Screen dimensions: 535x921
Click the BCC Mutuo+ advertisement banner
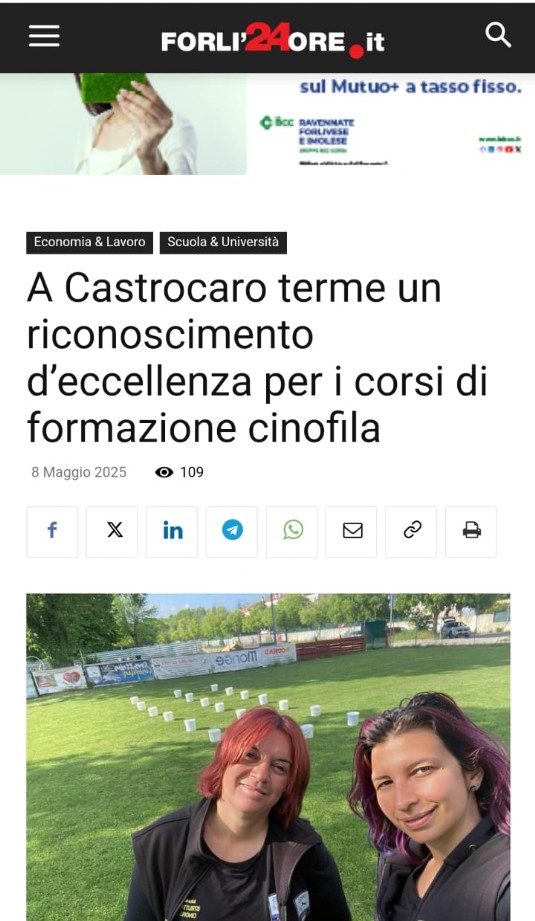(x=267, y=124)
